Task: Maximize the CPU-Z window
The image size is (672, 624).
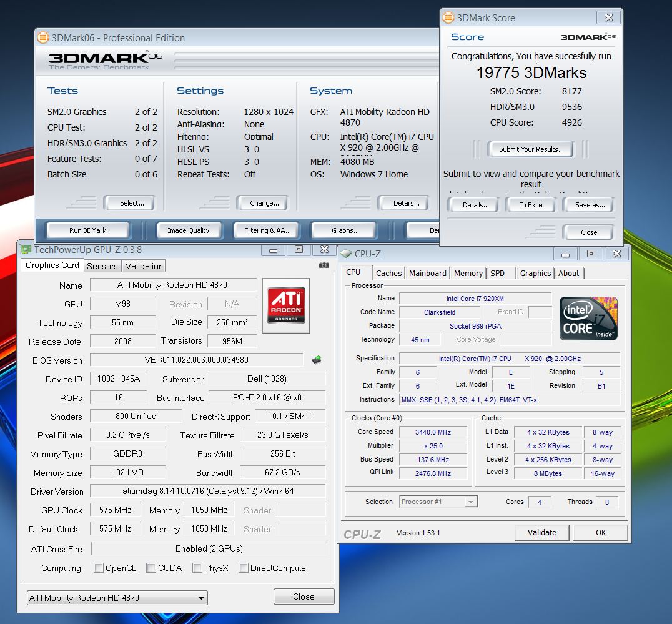Action: pyautogui.click(x=591, y=254)
